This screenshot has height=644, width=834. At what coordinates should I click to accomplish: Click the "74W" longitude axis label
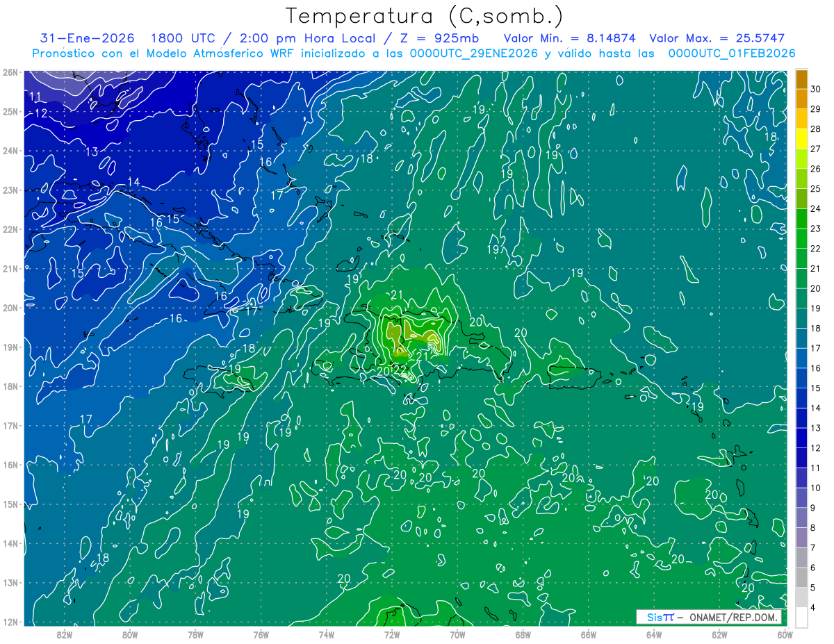click(x=327, y=634)
